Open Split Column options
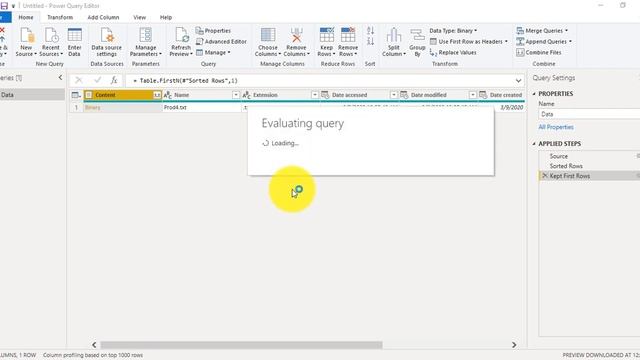Screen dimensions: 640x360 pyautogui.click(x=393, y=42)
